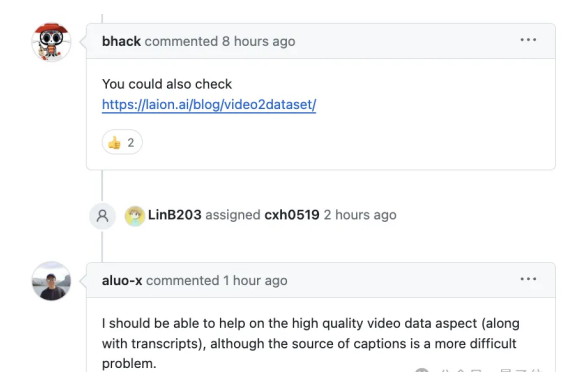Expand the options menu on bhack's comment
The image size is (572, 372).
coord(528,40)
